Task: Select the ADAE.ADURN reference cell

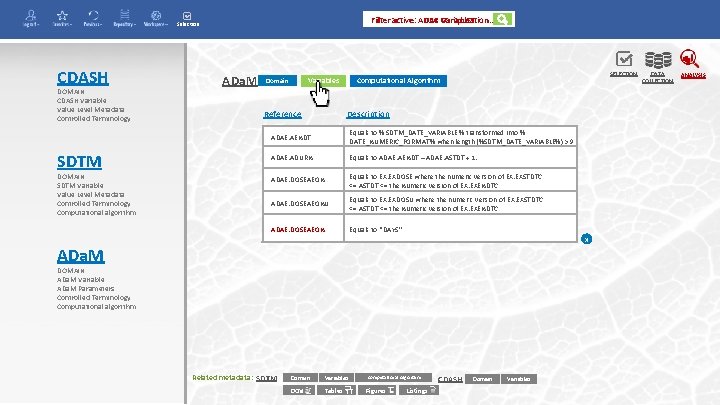Action: click(303, 158)
